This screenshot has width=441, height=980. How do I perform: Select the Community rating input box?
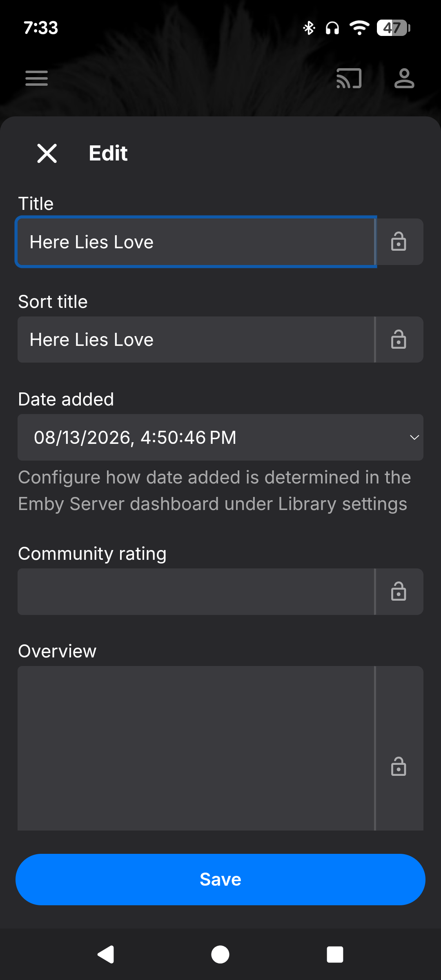[x=196, y=592]
